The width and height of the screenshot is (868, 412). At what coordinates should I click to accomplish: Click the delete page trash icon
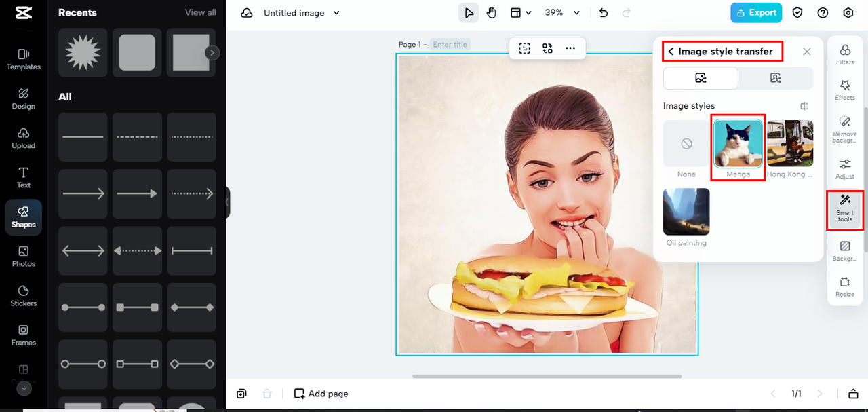tap(267, 394)
